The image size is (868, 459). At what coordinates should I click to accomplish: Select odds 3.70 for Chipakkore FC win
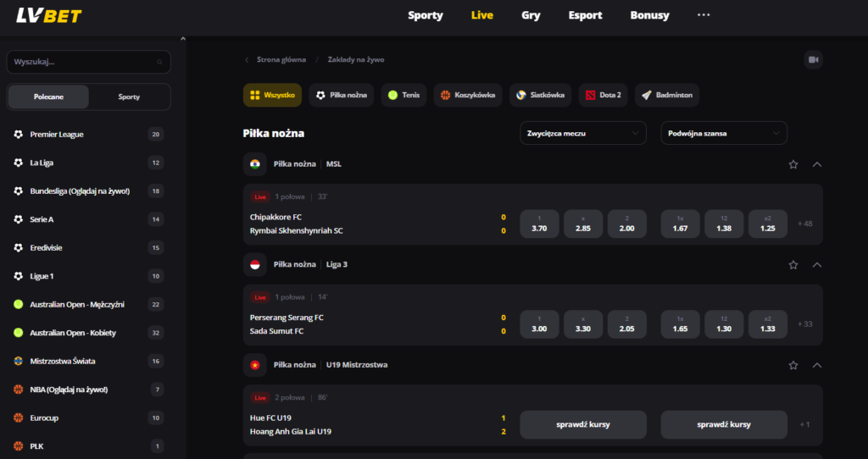(538, 224)
